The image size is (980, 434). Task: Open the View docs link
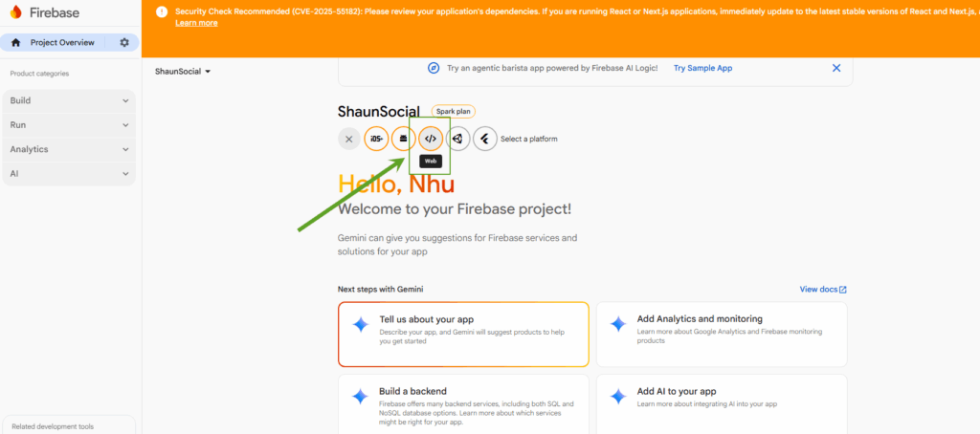tap(823, 289)
